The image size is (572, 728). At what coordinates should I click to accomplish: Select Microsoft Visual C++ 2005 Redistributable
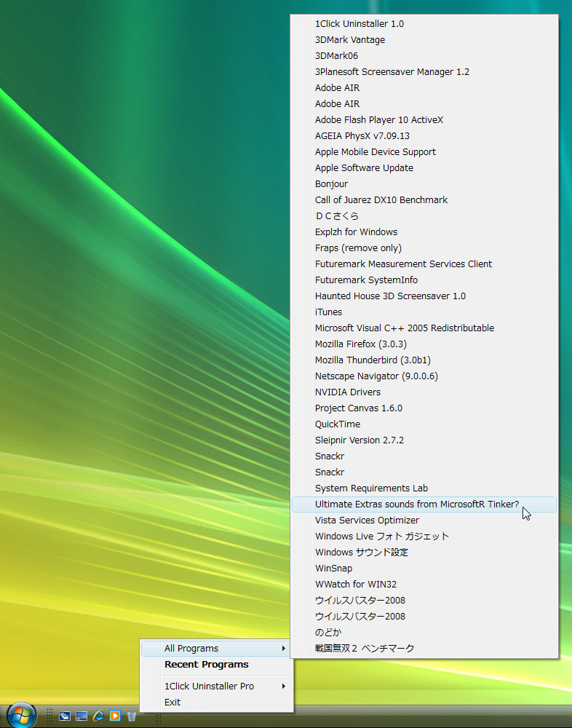[424, 328]
